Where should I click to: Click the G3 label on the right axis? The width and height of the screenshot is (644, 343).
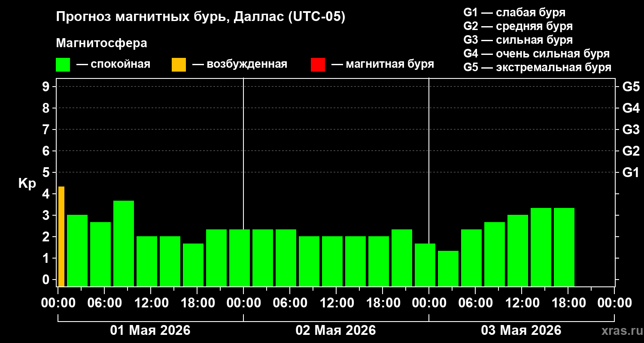click(x=631, y=129)
